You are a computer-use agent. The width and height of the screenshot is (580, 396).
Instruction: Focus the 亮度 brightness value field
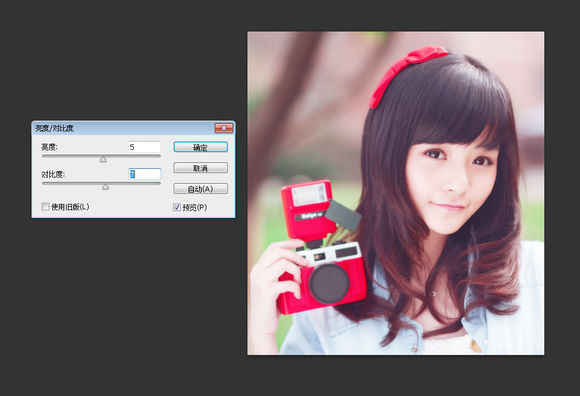145,147
